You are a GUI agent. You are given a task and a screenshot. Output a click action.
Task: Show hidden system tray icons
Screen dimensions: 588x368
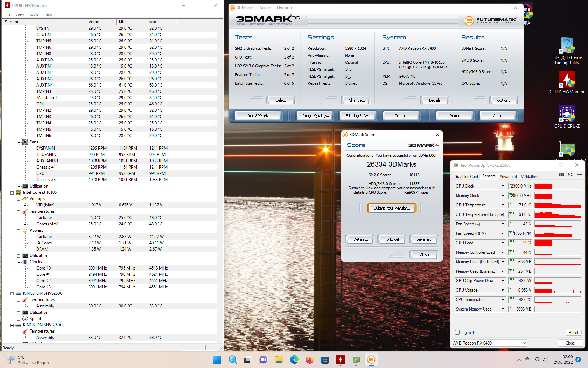click(519, 360)
